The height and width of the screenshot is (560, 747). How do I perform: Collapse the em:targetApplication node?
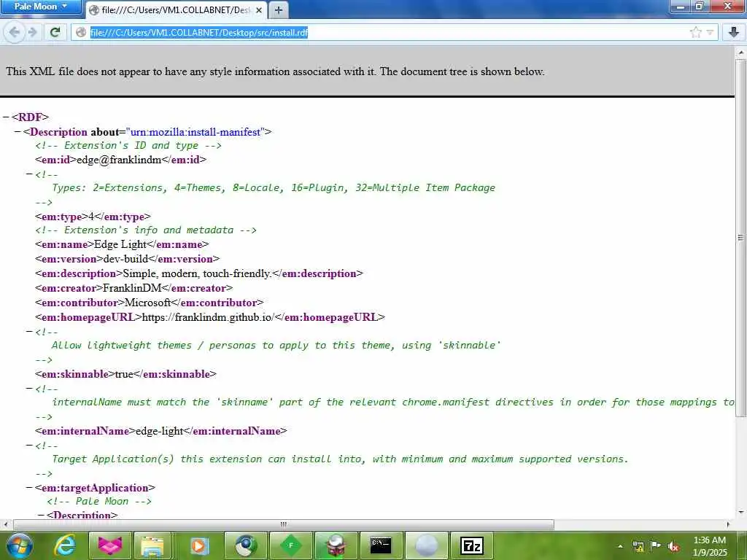[29, 488]
